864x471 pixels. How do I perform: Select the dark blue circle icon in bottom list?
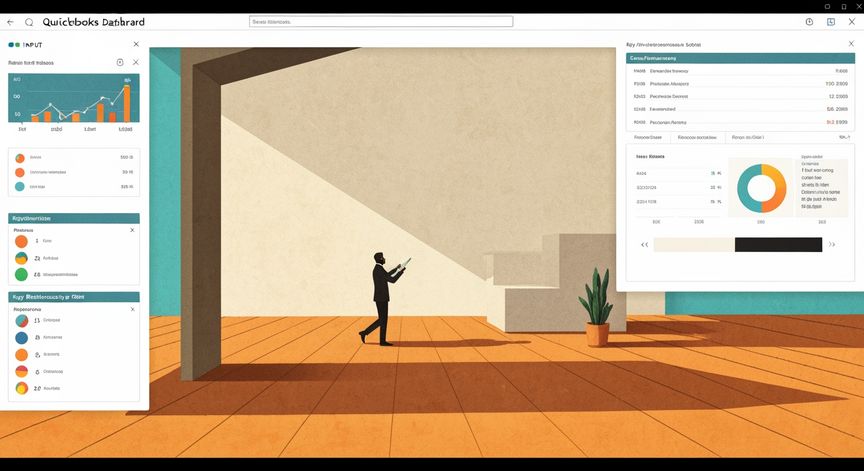click(x=21, y=338)
